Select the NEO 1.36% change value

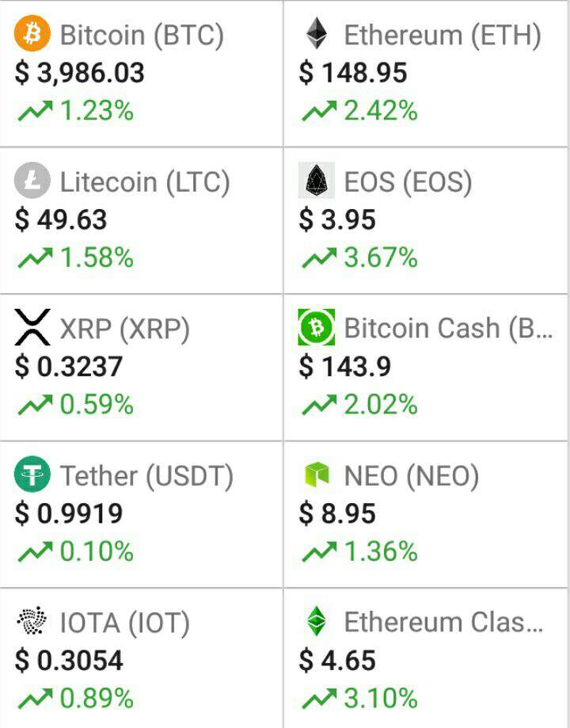coord(381,551)
